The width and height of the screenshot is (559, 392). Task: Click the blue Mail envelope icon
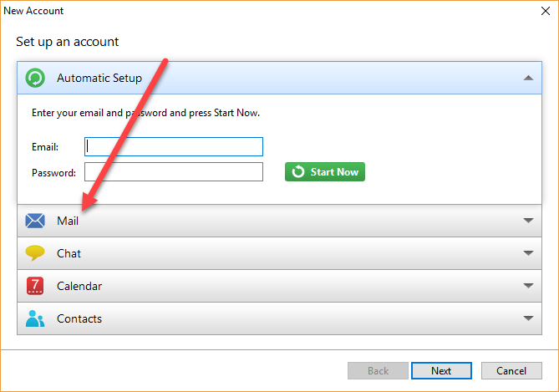point(35,221)
